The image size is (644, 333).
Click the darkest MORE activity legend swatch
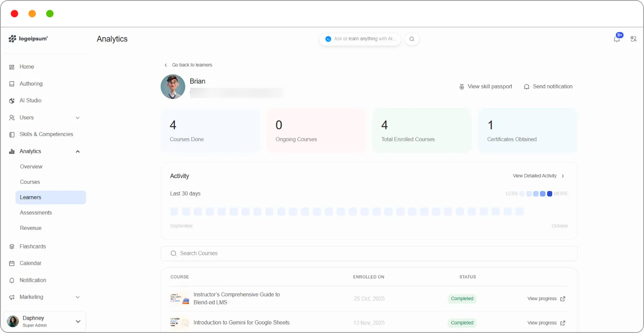550,194
